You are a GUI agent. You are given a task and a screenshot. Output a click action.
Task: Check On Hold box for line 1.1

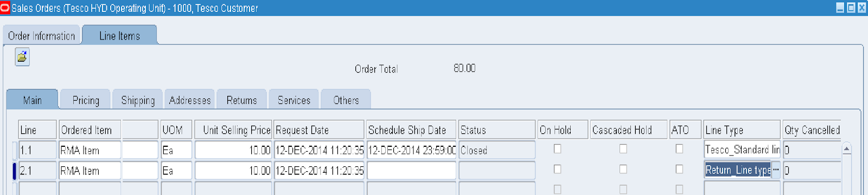click(x=557, y=149)
